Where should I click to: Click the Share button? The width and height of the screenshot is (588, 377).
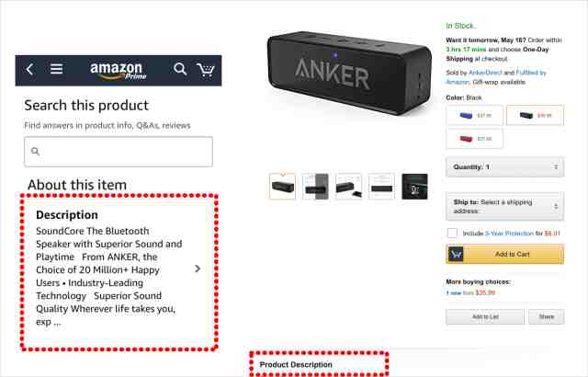(x=547, y=317)
